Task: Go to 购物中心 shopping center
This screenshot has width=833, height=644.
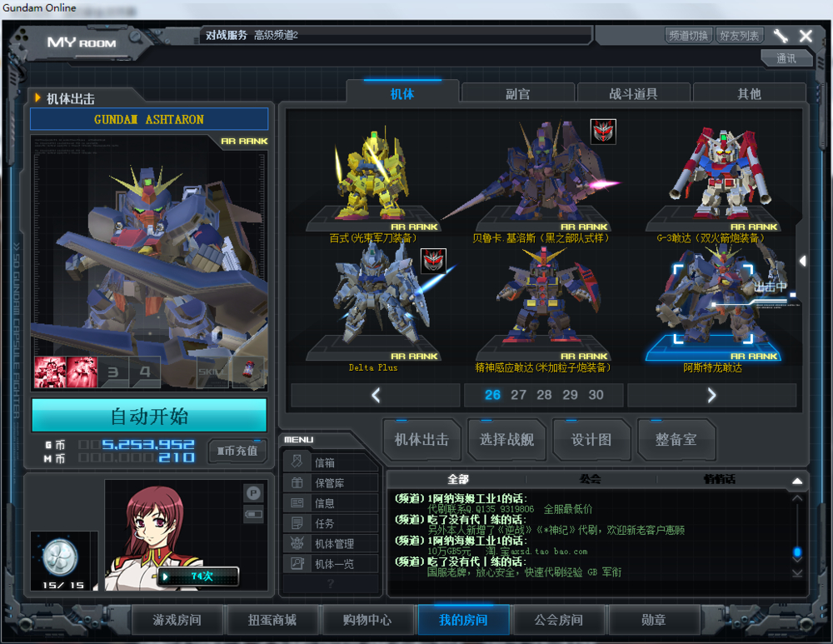Action: (367, 620)
